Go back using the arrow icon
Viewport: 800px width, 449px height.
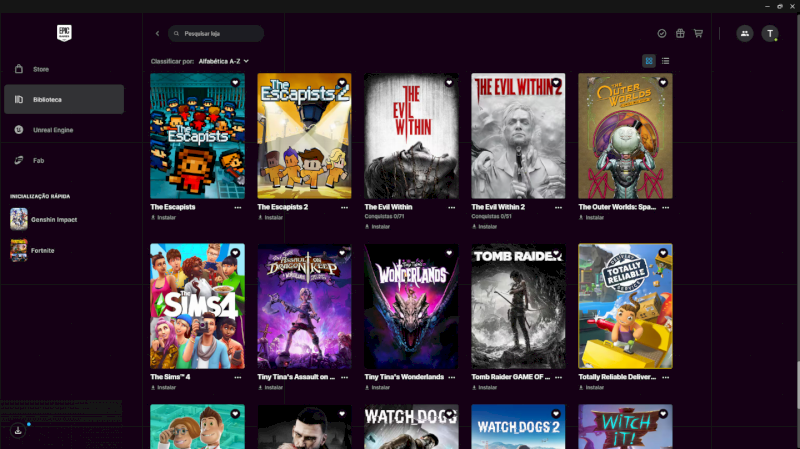click(157, 34)
